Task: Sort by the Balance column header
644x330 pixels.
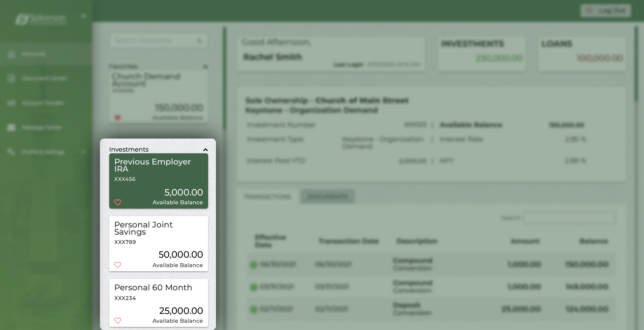Action: (x=594, y=241)
